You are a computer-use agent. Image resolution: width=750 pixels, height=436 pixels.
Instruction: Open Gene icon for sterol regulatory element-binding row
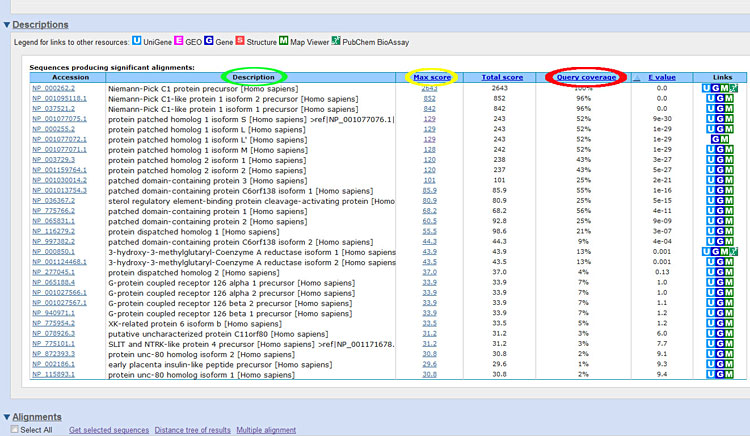720,201
